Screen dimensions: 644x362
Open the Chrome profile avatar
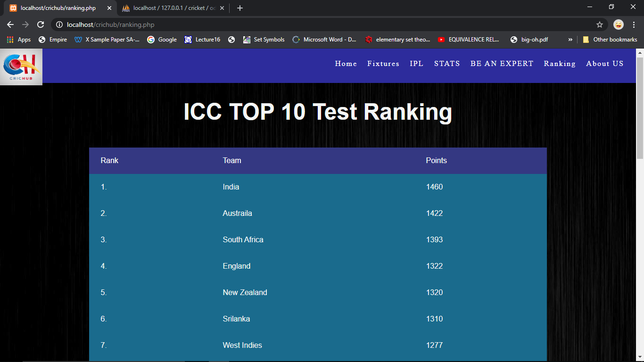coord(619,25)
